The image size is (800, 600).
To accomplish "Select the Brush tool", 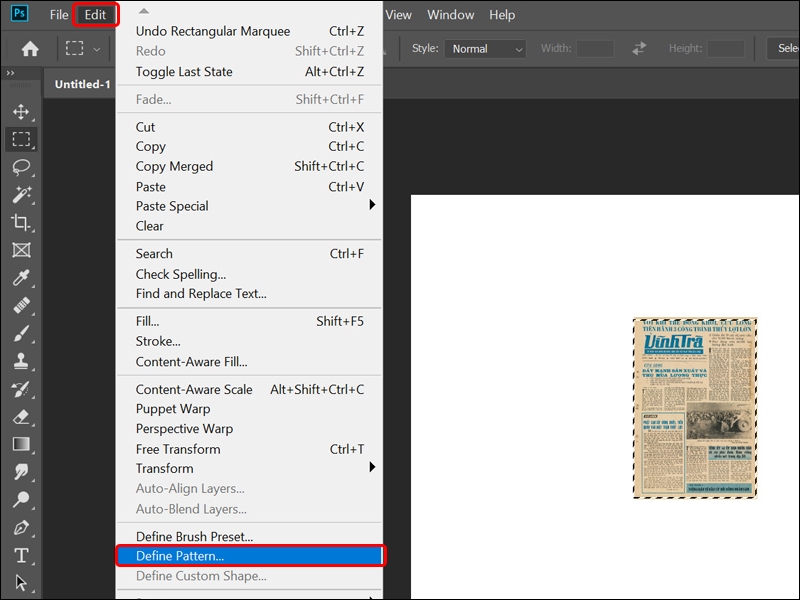I will (21, 333).
